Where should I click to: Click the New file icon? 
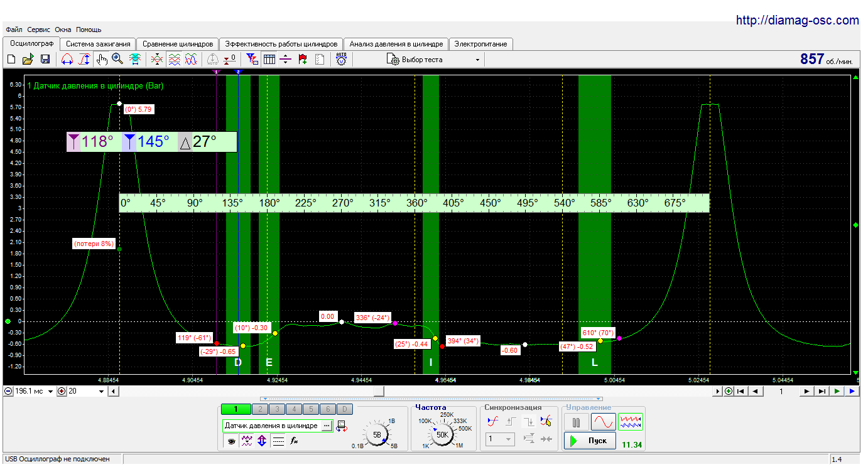click(11, 60)
